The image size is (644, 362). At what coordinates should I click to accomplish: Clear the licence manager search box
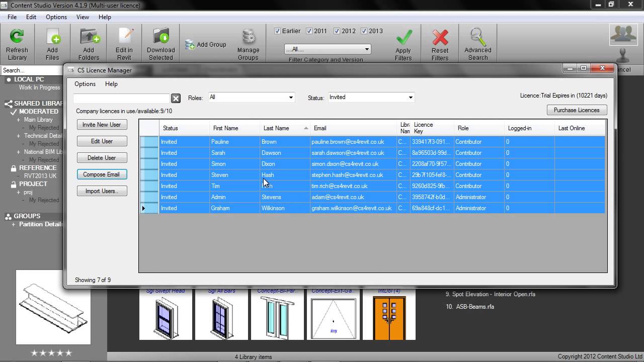(176, 99)
